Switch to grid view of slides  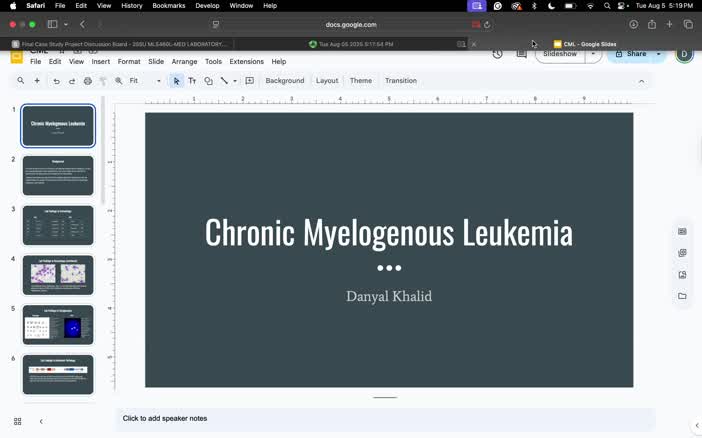[x=17, y=421]
